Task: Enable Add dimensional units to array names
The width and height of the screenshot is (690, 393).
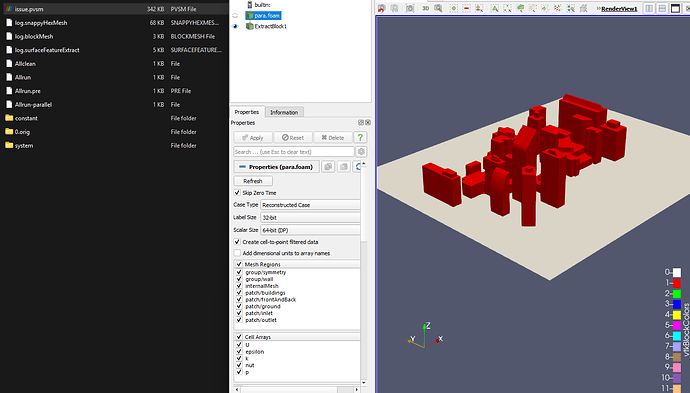Action: tap(237, 253)
